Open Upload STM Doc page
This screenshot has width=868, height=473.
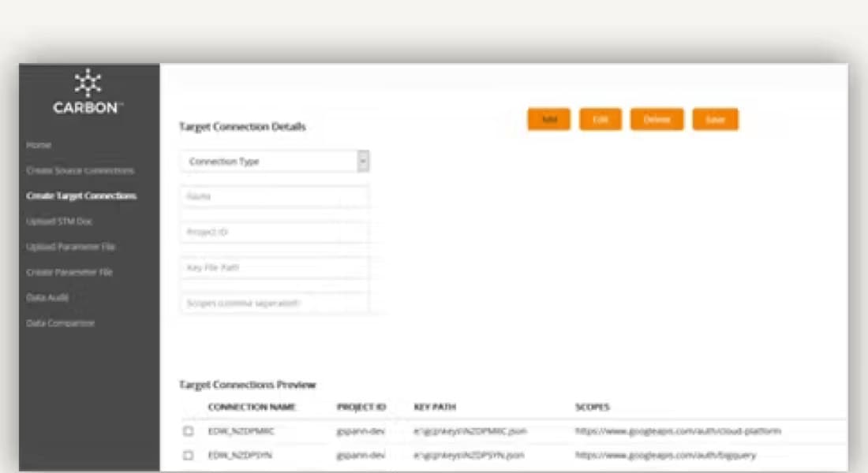point(59,222)
